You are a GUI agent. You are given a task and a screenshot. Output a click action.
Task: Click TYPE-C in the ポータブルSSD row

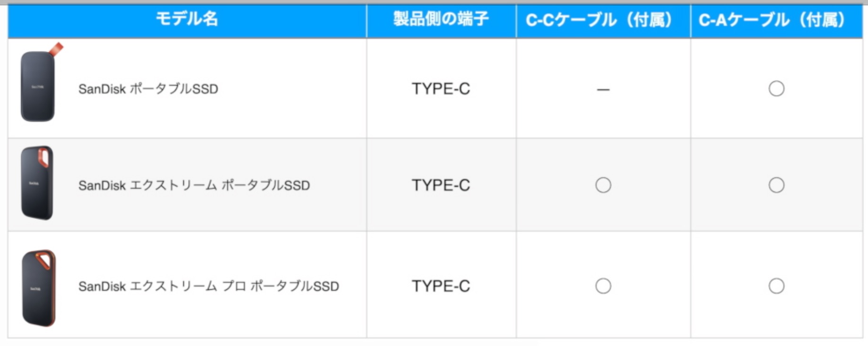click(x=441, y=89)
